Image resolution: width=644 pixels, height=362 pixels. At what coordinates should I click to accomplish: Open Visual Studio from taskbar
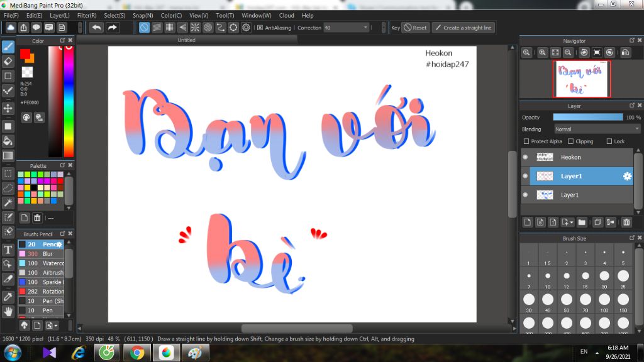49,353
